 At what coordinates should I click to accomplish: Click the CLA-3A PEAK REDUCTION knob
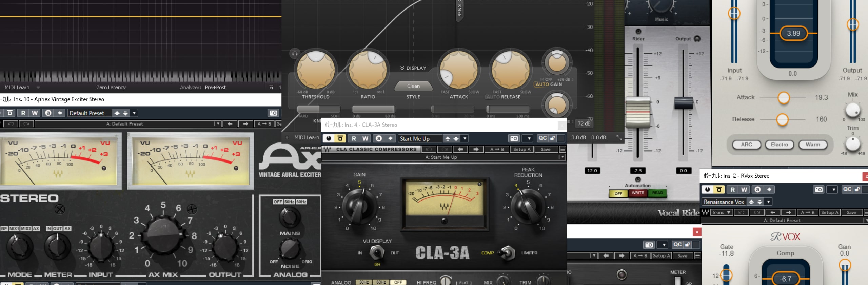click(528, 206)
